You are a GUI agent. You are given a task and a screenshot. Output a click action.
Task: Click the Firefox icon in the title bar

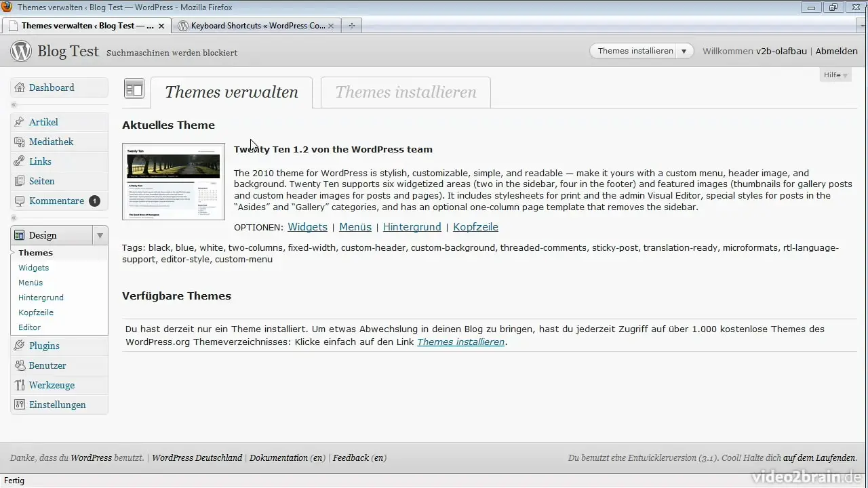[7, 7]
